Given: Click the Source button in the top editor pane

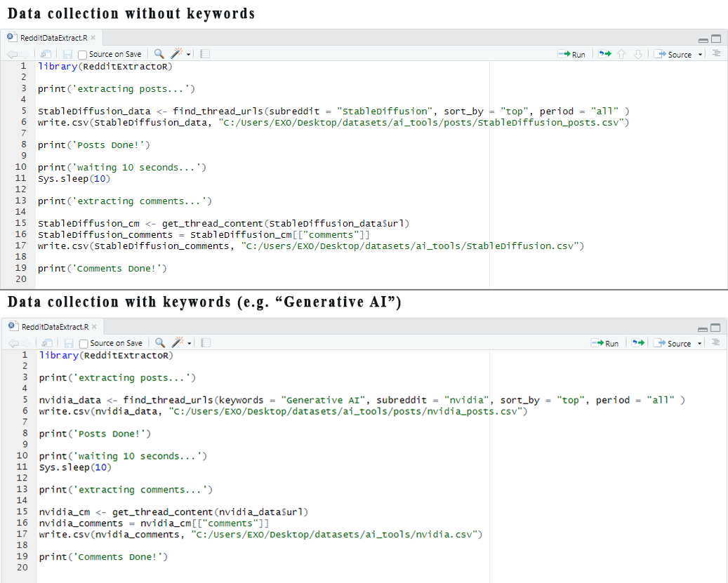Looking at the screenshot, I should click(x=673, y=54).
